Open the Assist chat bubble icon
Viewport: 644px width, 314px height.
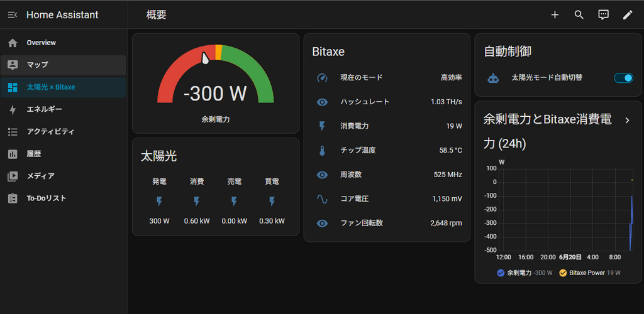(x=603, y=14)
